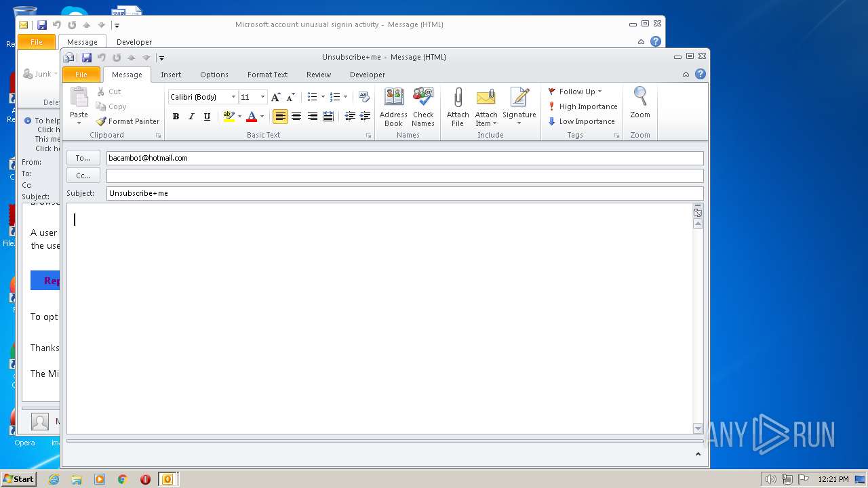Switch to the Format Text tab

267,75
